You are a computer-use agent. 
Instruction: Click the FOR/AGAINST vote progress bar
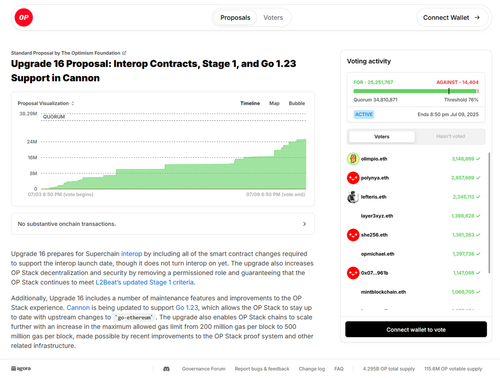coord(416,91)
